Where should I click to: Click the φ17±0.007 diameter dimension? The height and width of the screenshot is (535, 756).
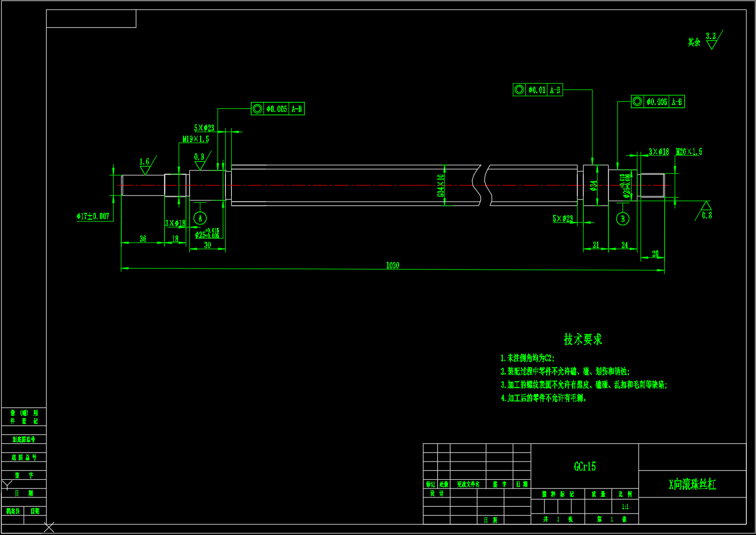[x=93, y=217]
